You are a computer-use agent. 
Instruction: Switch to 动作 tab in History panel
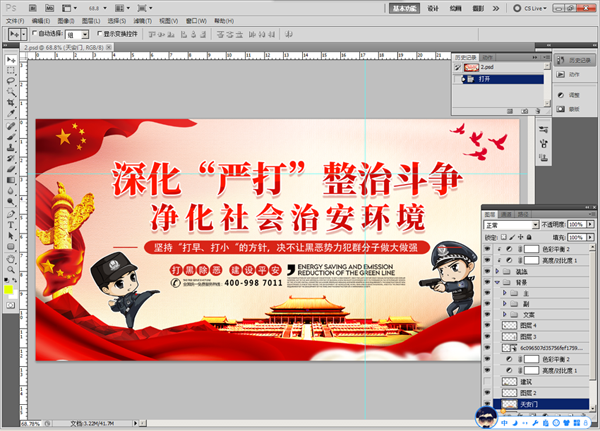(487, 57)
